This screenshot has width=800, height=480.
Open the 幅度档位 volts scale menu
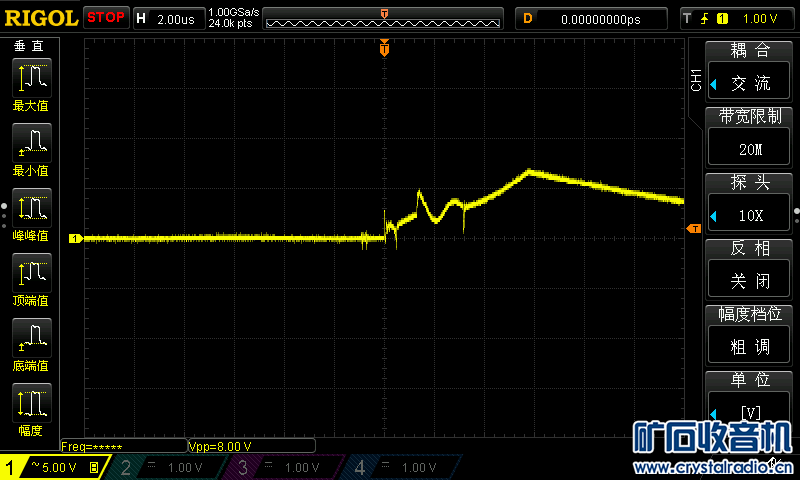pos(749,314)
